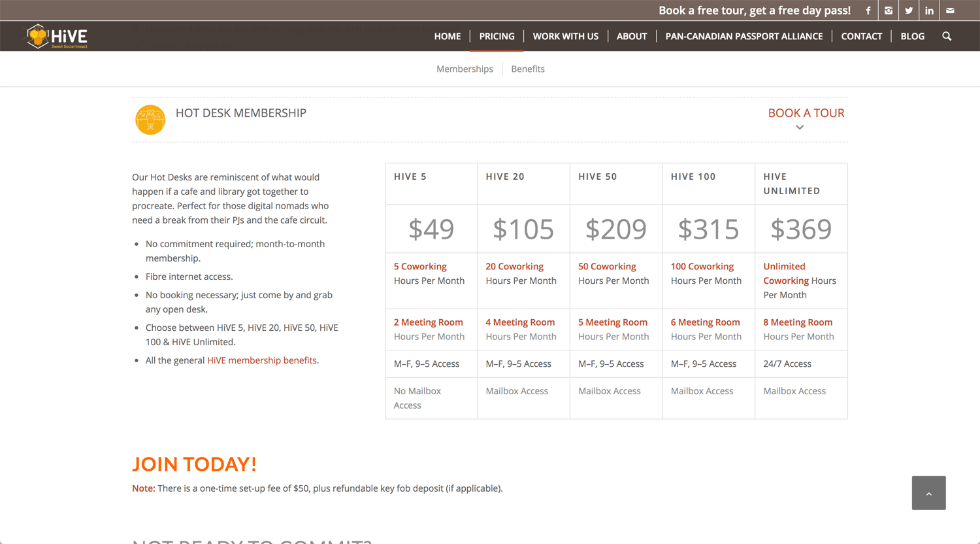The width and height of the screenshot is (980, 544).
Task: Open the Work With Us menu
Action: 566,36
